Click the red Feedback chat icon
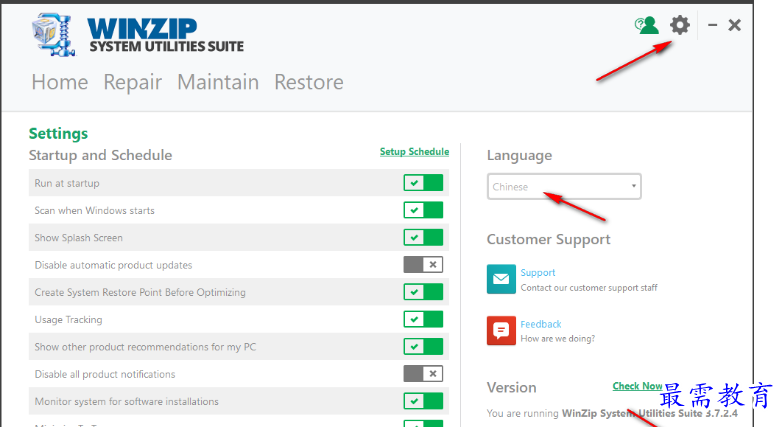 (x=501, y=330)
